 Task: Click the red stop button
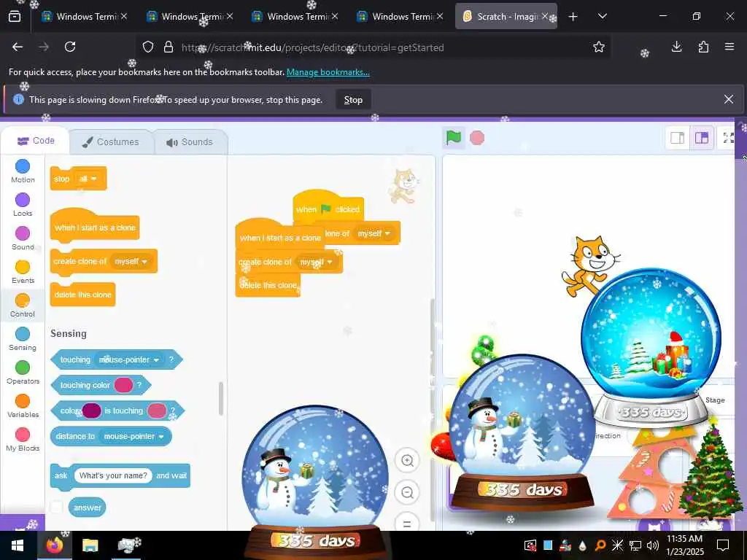pyautogui.click(x=477, y=138)
